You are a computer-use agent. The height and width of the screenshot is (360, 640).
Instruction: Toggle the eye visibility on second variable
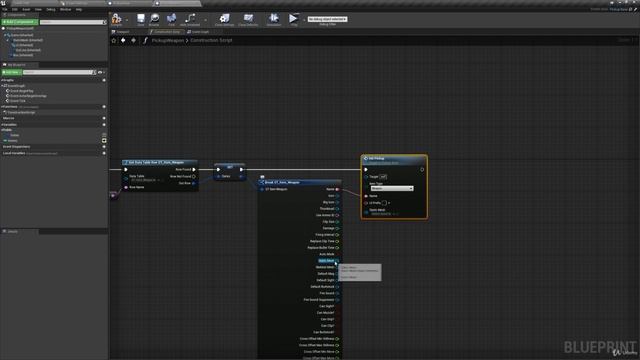point(104,140)
